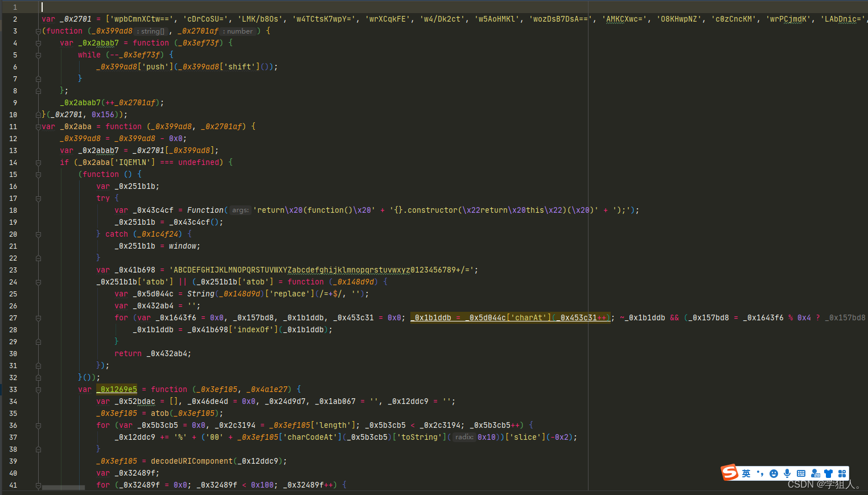868x495 pixels.
Task: Click the 'O8KHwpNZ' string on line 2
Action: pyautogui.click(x=679, y=19)
